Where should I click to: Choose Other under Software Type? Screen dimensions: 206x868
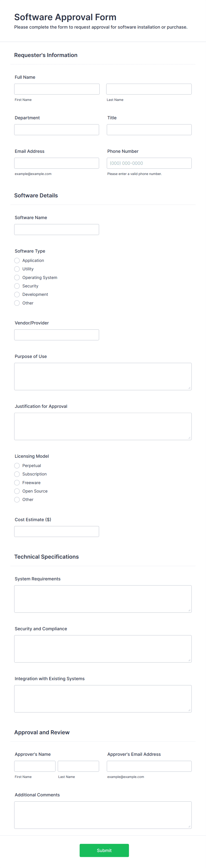click(x=17, y=303)
